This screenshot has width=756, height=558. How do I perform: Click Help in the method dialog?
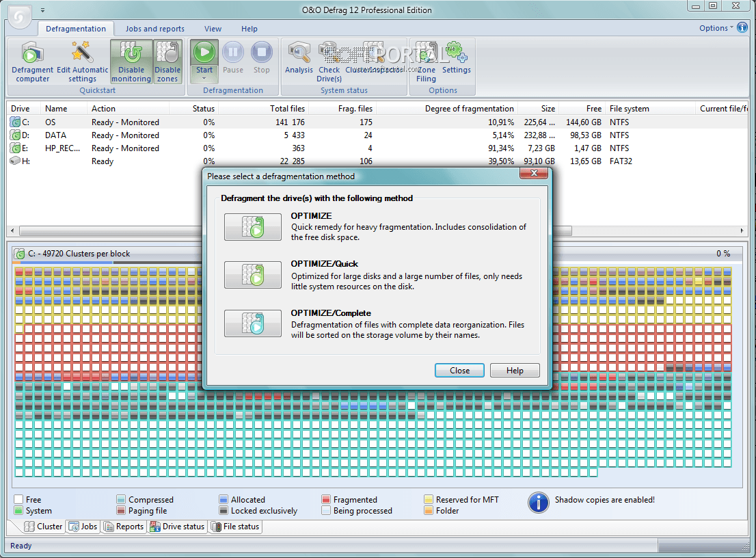point(515,370)
